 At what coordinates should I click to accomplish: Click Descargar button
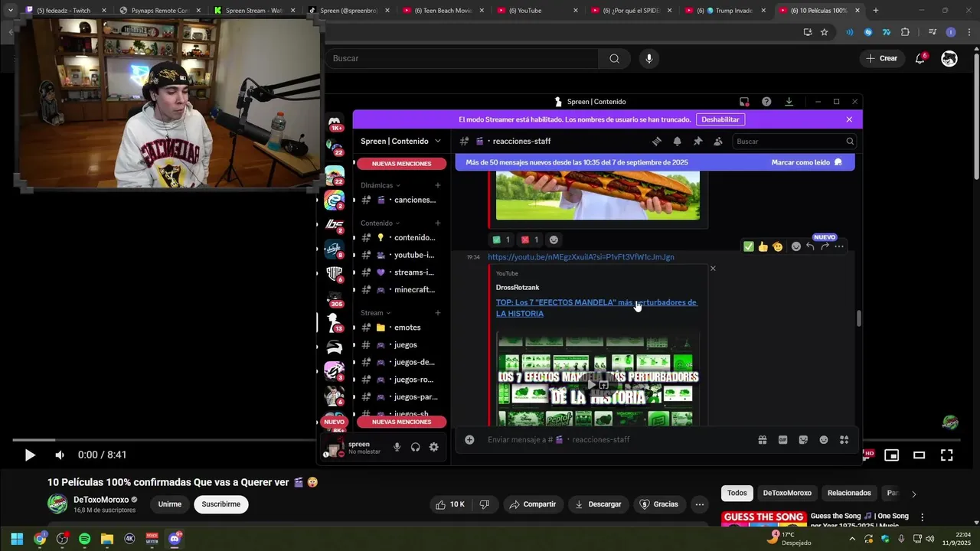(598, 504)
